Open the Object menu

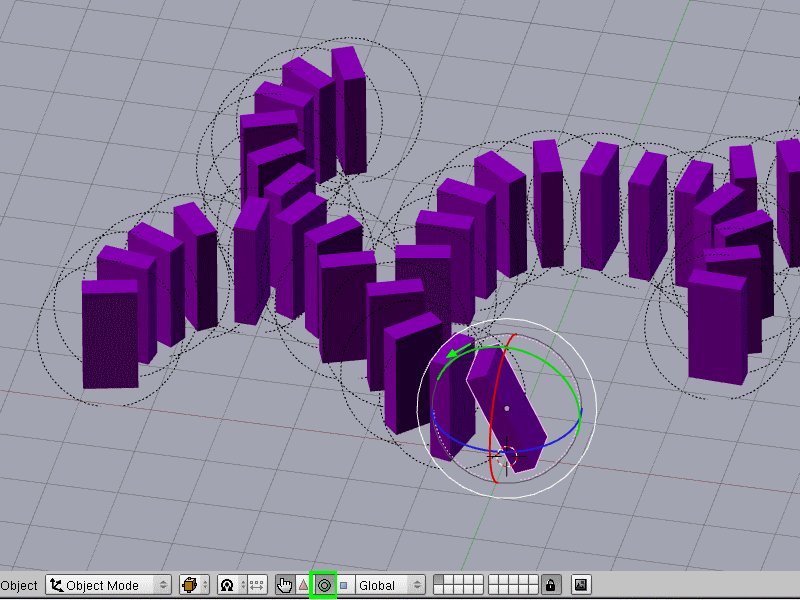click(19, 585)
